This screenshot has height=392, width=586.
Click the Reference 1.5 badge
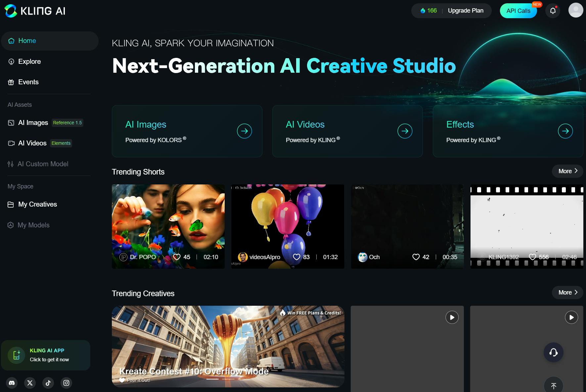tap(68, 123)
